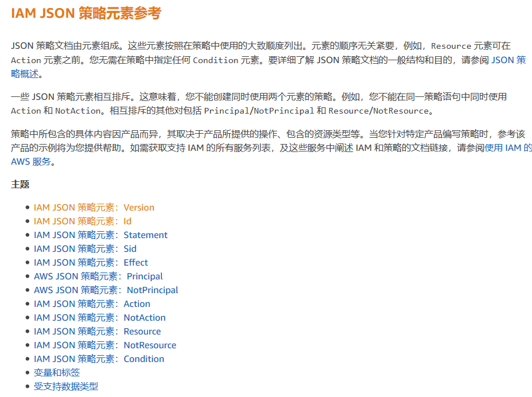Click the 'Resource/NotResource' code text
Viewport: 532px width, 397px height.
378,111
